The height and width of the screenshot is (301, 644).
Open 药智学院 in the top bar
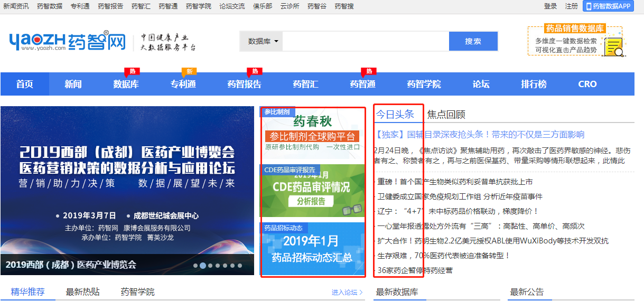click(x=199, y=6)
